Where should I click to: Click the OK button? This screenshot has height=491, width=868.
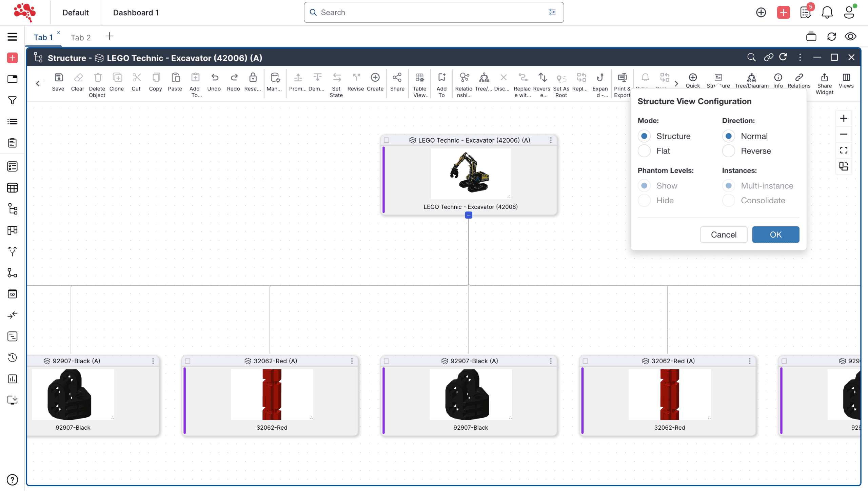click(776, 235)
